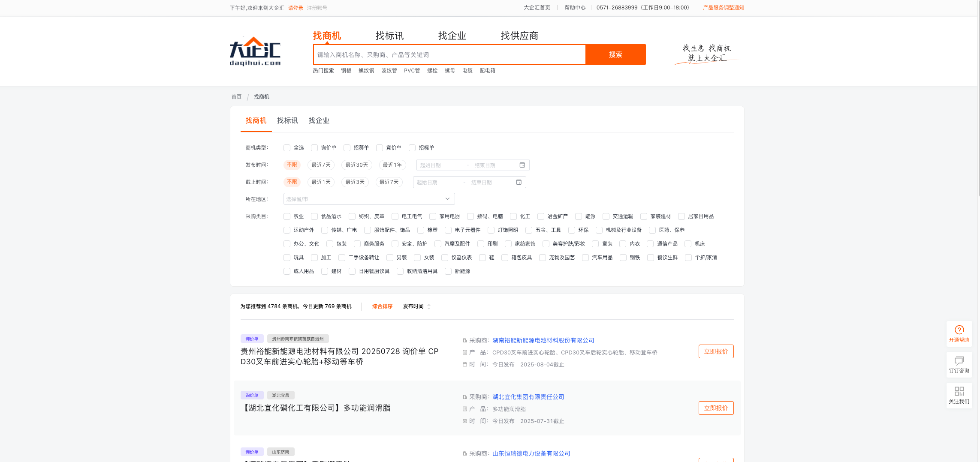Focus the 请输入商机名称 search input
This screenshot has width=980, height=462.
[x=449, y=54]
